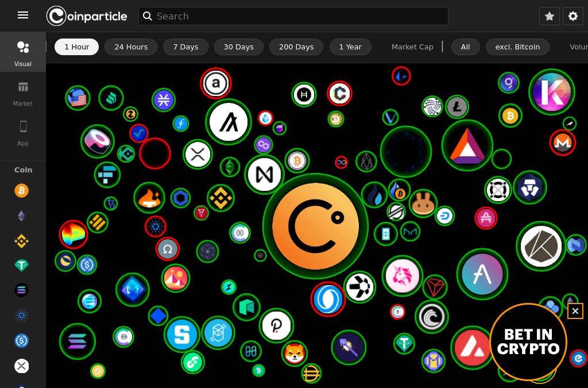This screenshot has width=588, height=388.
Task: Select the 200 Days timeframe
Action: pos(296,47)
